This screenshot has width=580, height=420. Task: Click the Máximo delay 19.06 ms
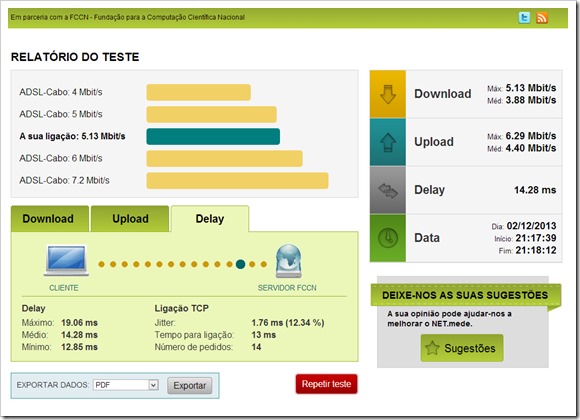[80, 323]
